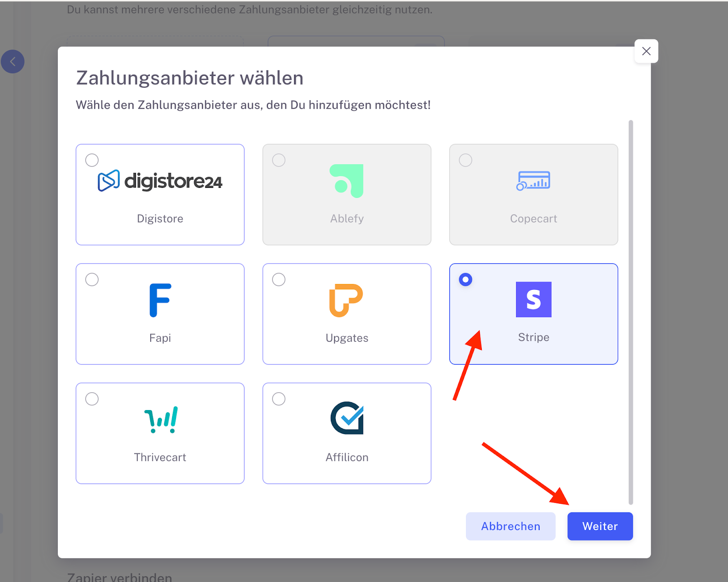Select the Upgates radio button
The height and width of the screenshot is (582, 728).
click(279, 279)
